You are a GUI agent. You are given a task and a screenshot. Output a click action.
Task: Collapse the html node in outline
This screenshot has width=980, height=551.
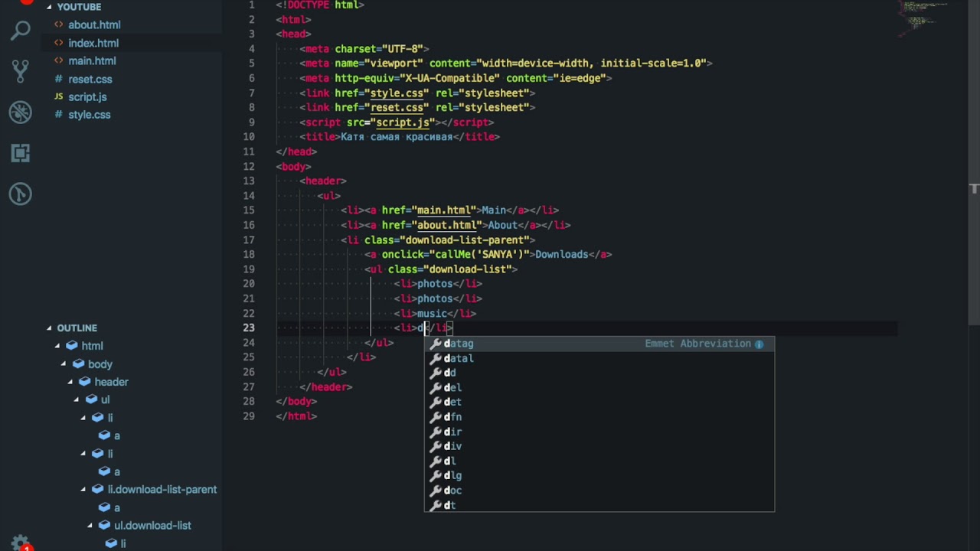(57, 346)
